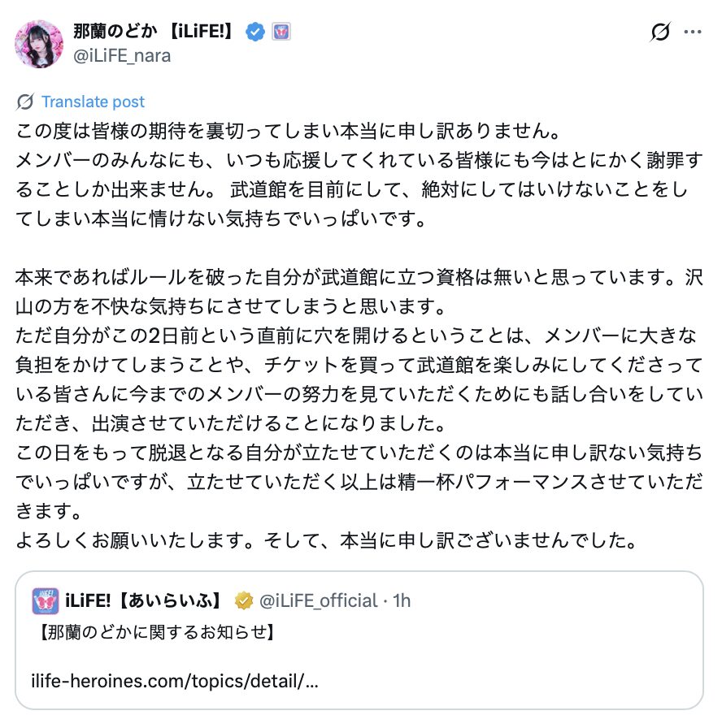Open the @iLiFE_nara handle

coord(122,55)
